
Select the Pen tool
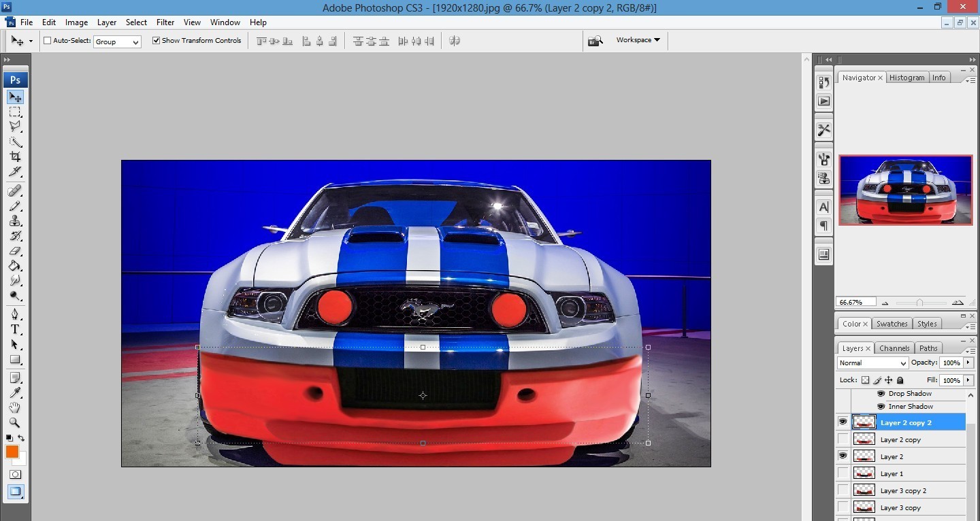pyautogui.click(x=15, y=314)
